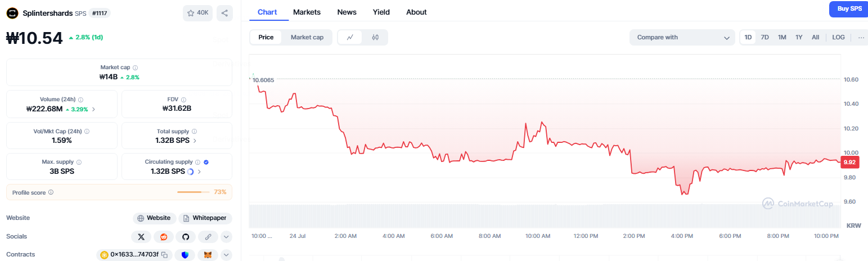This screenshot has width=868, height=261.
Task: Click the share icon button
Action: [x=224, y=13]
